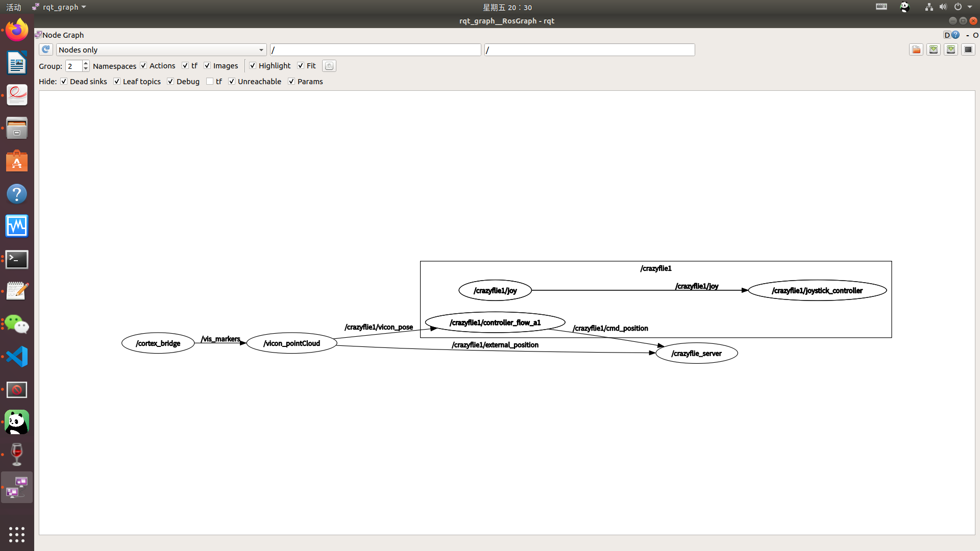Click the D dock-widget button beside help
Screen dimensions: 980x551
click(x=947, y=35)
